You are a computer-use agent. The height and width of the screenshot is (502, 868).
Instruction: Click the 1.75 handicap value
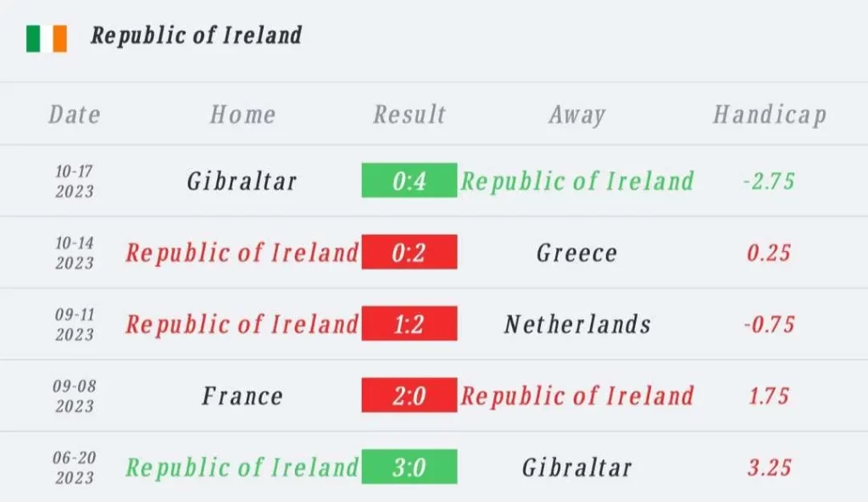coord(769,396)
